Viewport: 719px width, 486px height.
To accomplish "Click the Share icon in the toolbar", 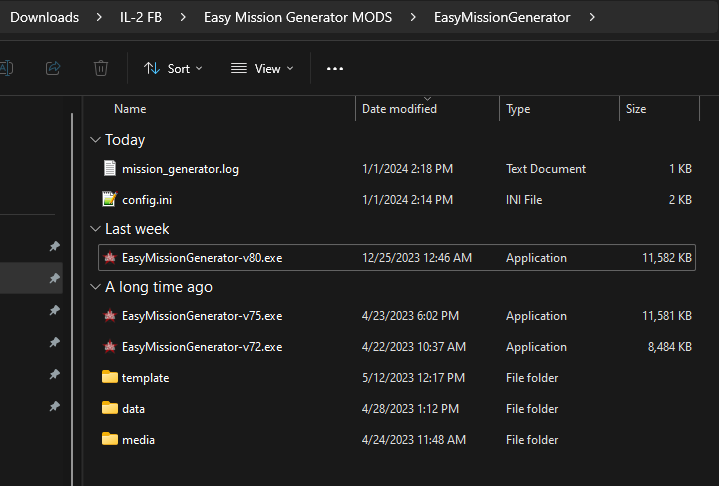I will [x=53, y=68].
